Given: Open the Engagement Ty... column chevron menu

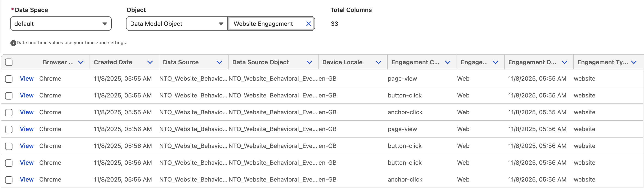Looking at the screenshot, I should pos(634,62).
